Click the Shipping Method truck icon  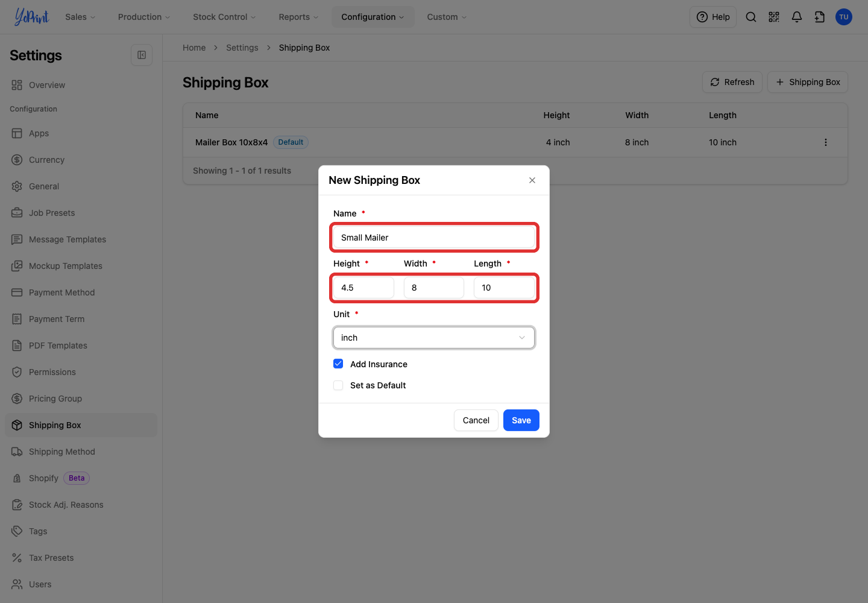pyautogui.click(x=17, y=452)
